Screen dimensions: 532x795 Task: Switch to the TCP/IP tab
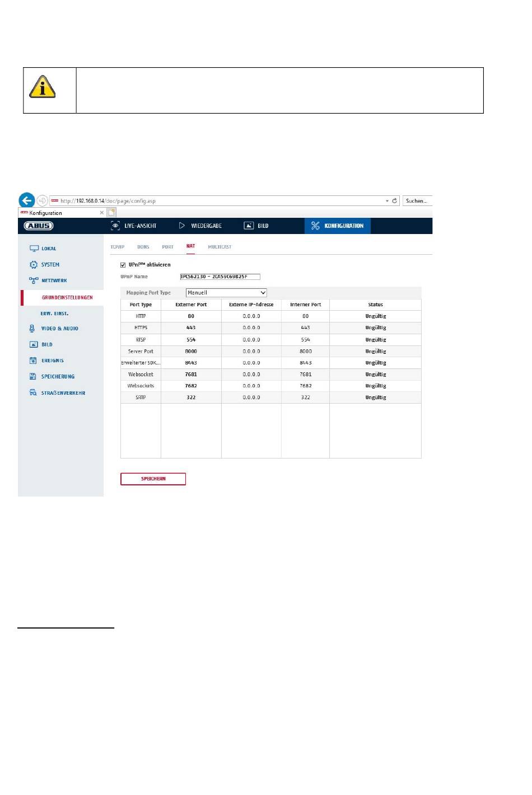click(118, 247)
